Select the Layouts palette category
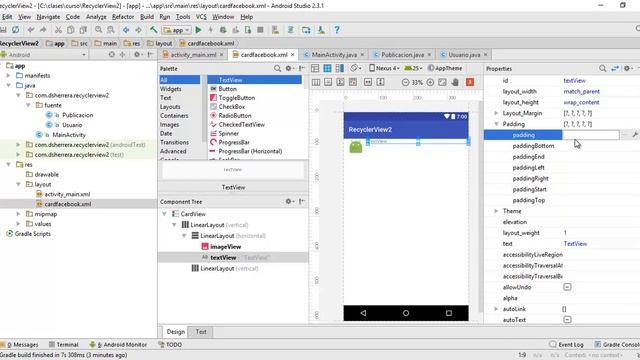Image resolution: width=640 pixels, height=360 pixels. [x=170, y=107]
